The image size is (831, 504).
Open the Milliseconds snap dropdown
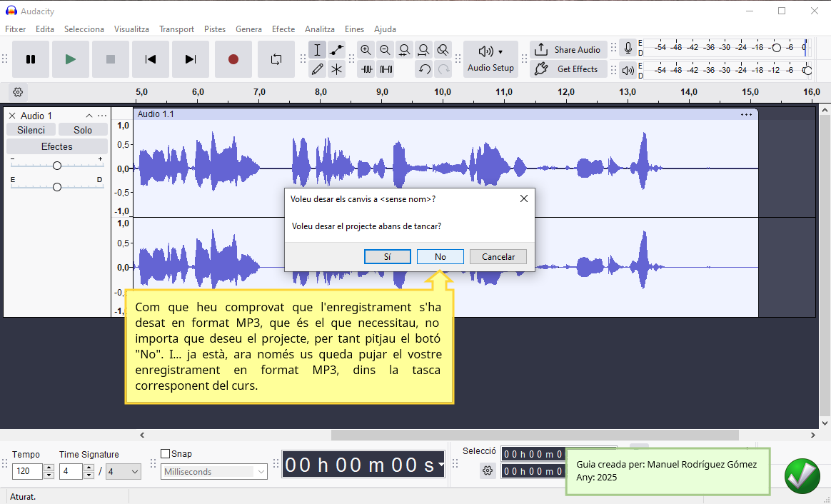[x=214, y=471]
